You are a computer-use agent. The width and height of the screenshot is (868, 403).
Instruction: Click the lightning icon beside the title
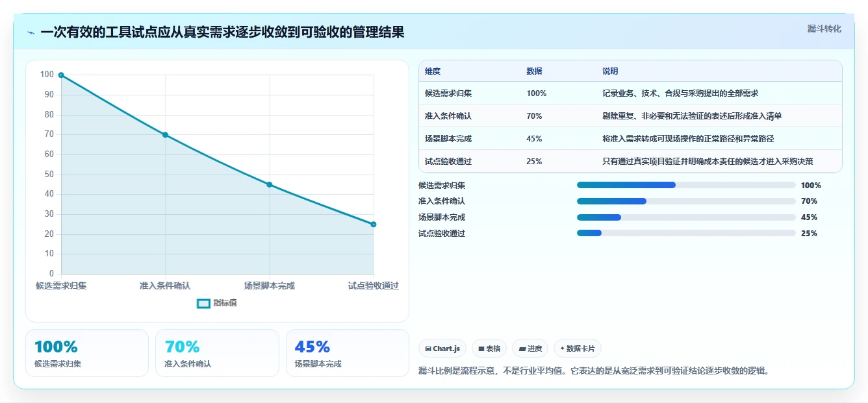click(31, 32)
